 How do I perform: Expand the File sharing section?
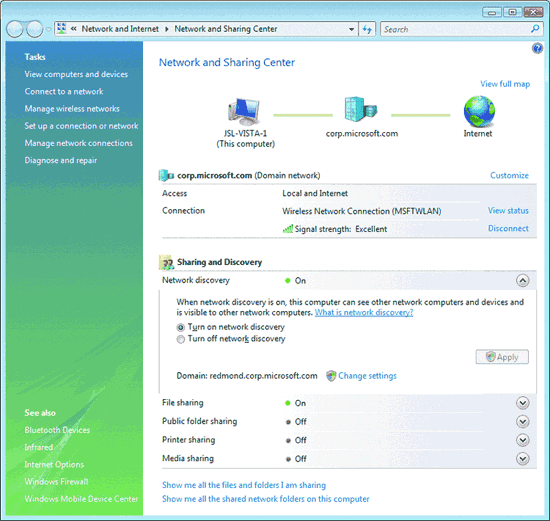coord(523,403)
